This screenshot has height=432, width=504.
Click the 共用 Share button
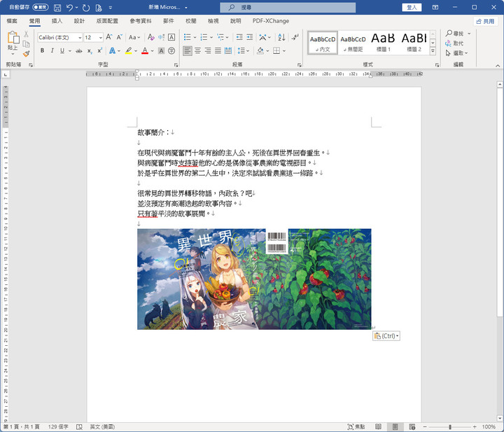pos(485,21)
